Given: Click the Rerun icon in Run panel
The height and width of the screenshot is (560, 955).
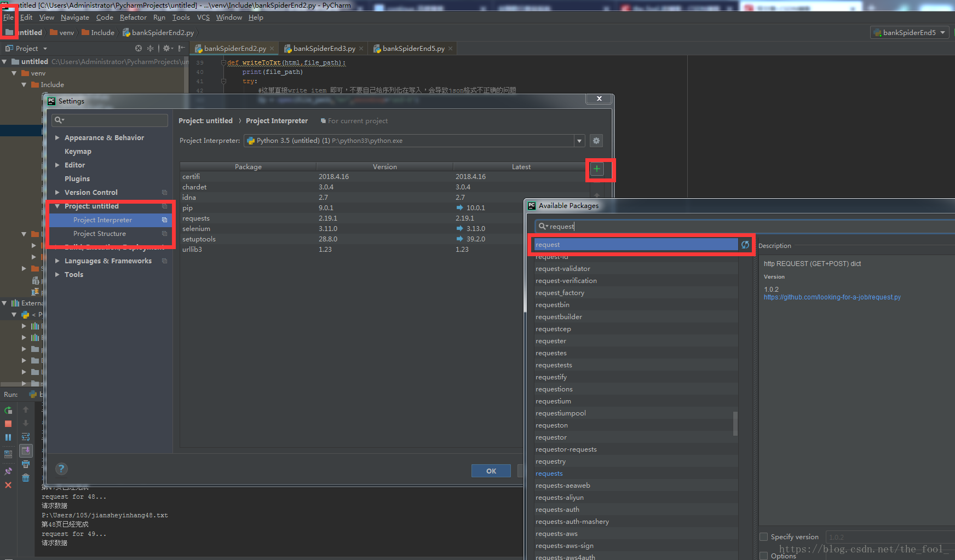Looking at the screenshot, I should click(x=8, y=410).
